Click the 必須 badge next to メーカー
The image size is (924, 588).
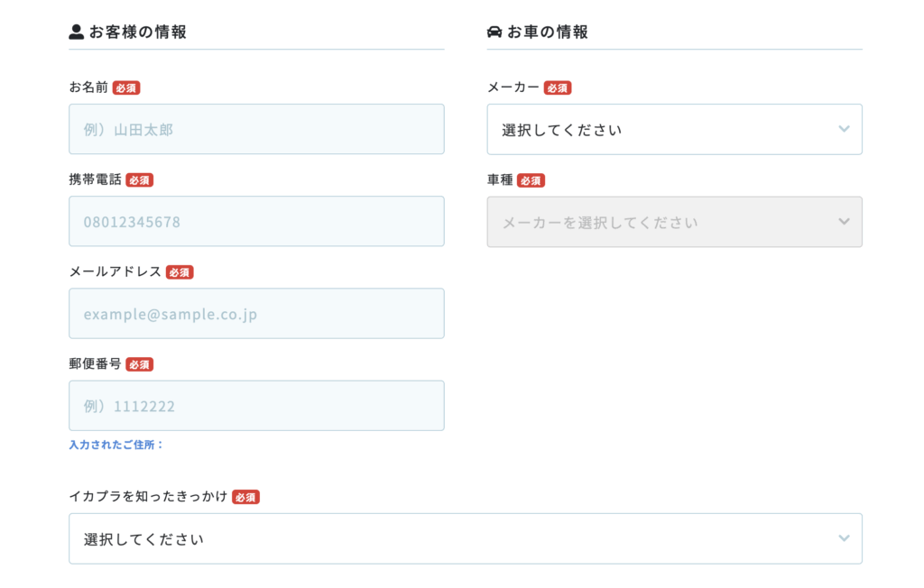tap(558, 88)
